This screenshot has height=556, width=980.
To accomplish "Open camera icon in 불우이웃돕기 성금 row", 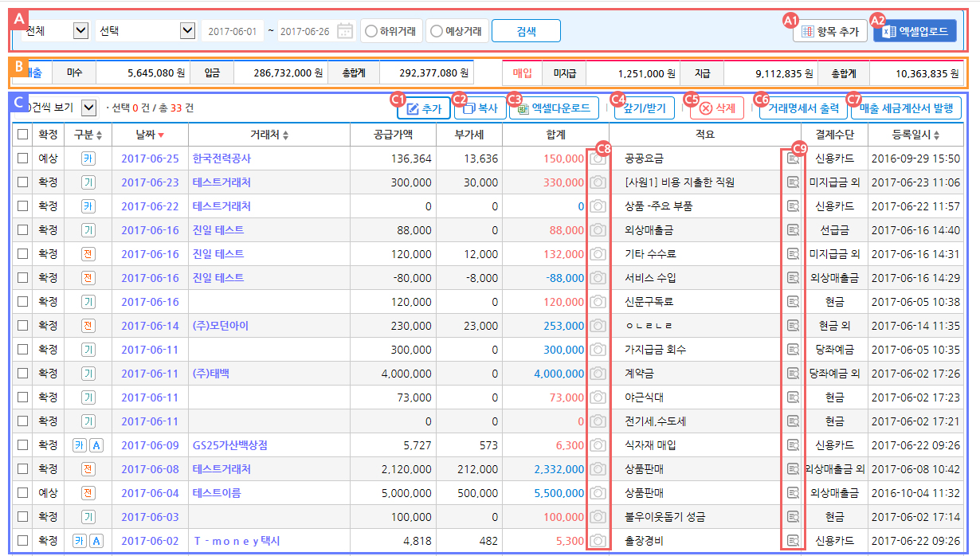I will (x=598, y=517).
